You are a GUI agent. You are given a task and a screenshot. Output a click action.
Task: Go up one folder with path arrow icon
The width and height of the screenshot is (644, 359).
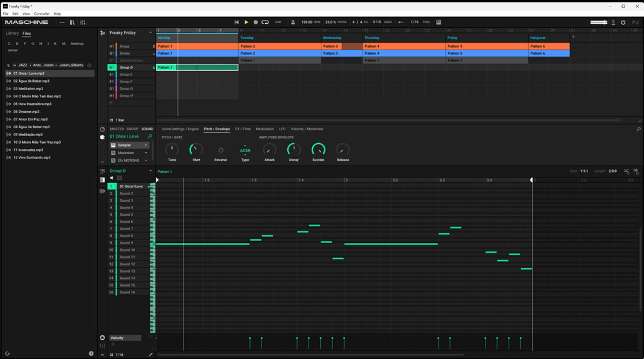pyautogui.click(x=8, y=65)
